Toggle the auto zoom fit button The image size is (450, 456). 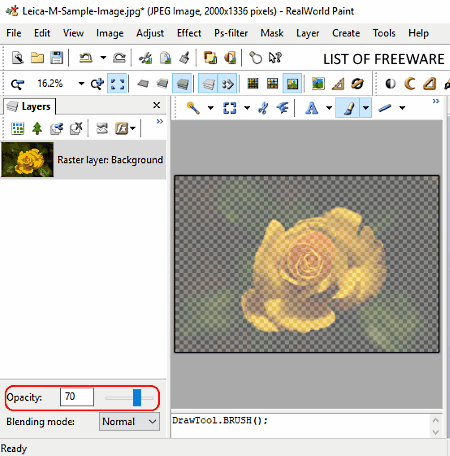click(x=117, y=84)
